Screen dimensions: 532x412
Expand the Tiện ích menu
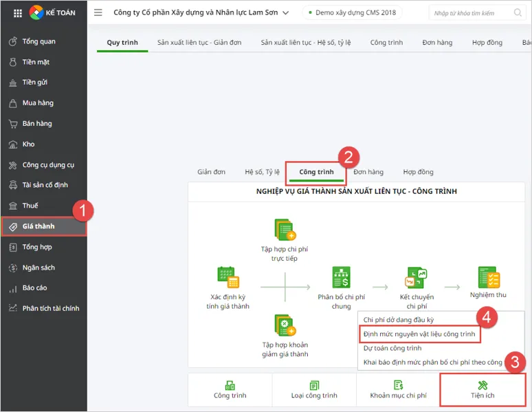tap(483, 389)
